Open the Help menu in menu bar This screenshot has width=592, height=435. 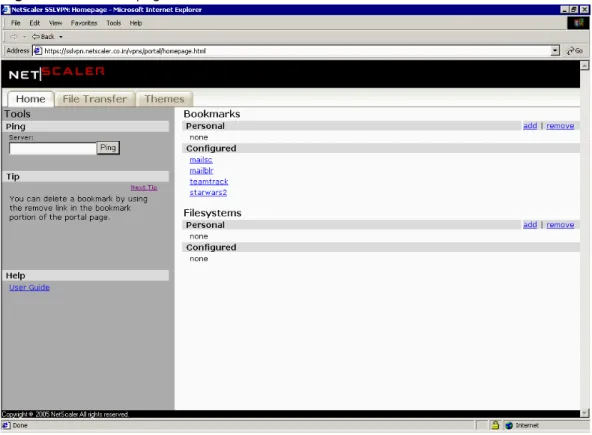click(136, 23)
